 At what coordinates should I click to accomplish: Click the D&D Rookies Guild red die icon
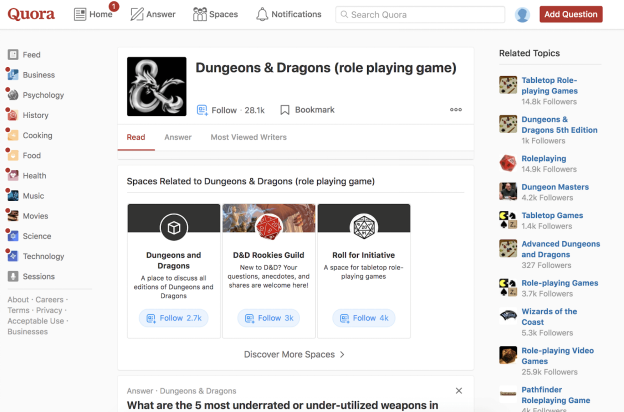269,227
